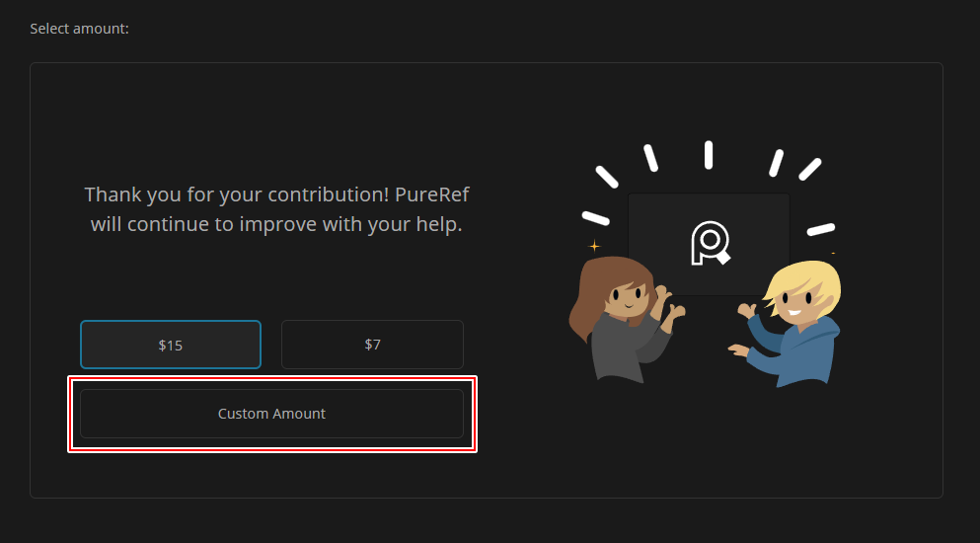Choose the $7 amount option

tap(372, 345)
